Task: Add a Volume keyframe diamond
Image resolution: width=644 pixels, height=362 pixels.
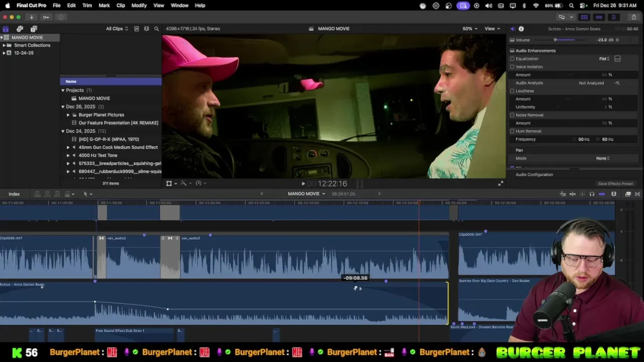Action: 617,40
